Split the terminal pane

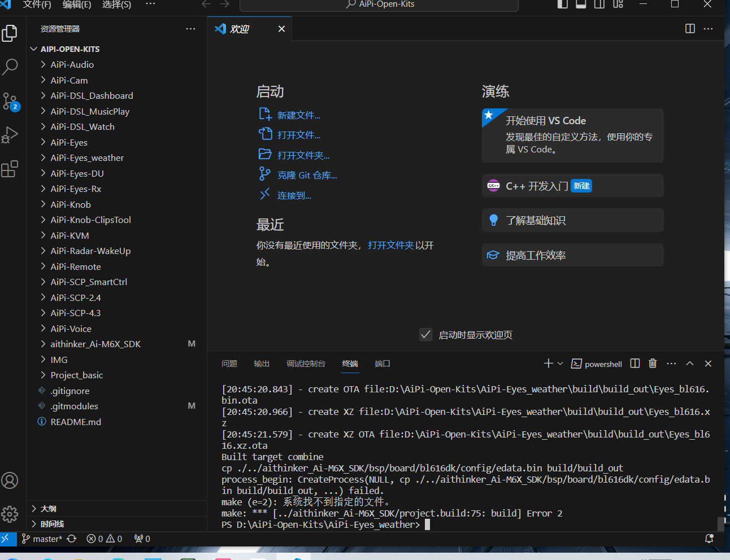coord(635,364)
